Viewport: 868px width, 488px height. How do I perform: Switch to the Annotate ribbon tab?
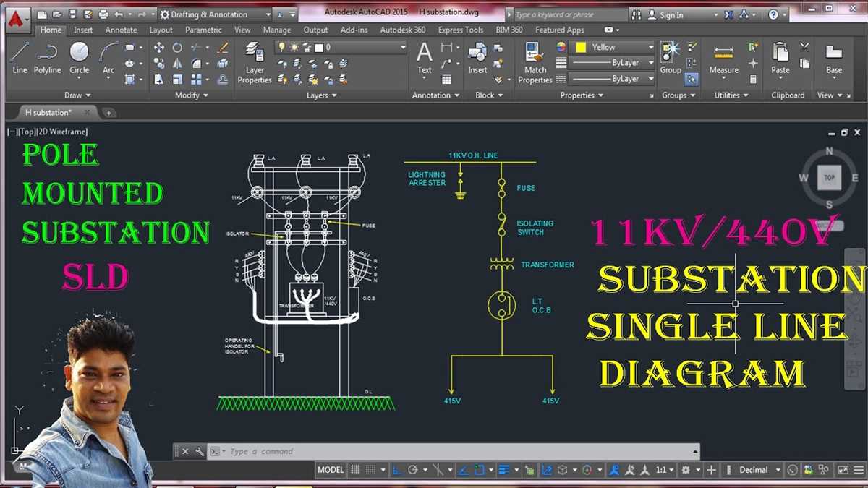pyautogui.click(x=121, y=30)
